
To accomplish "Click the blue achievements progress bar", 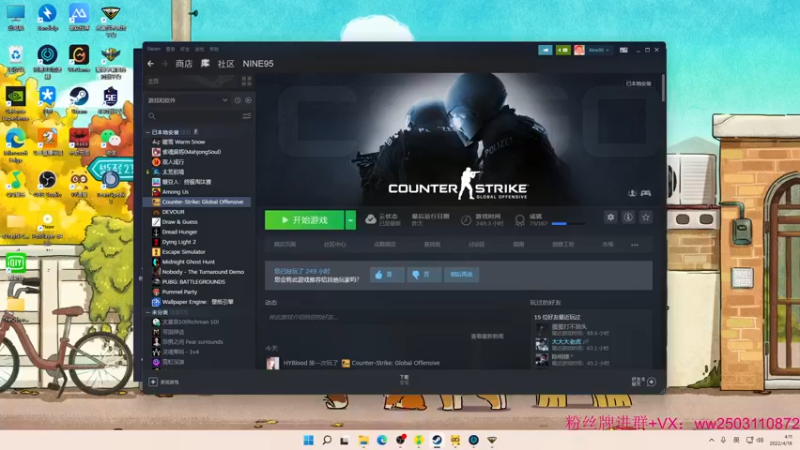I will point(568,223).
